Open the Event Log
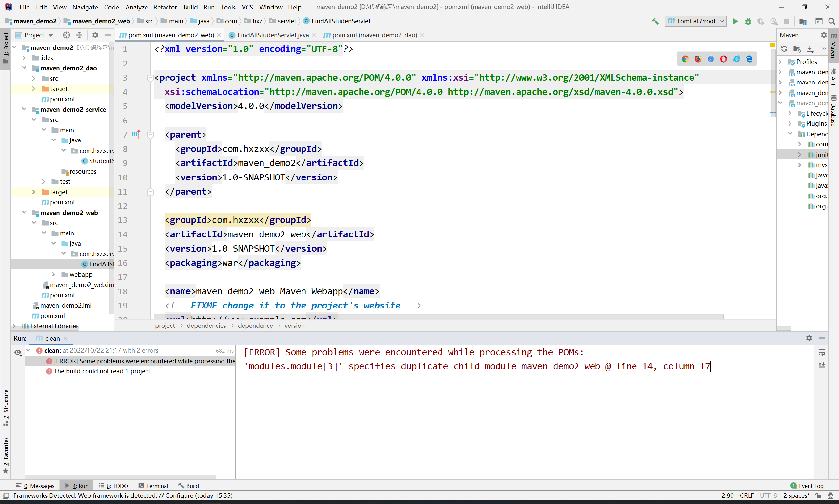This screenshot has height=504, width=839. 808,486
